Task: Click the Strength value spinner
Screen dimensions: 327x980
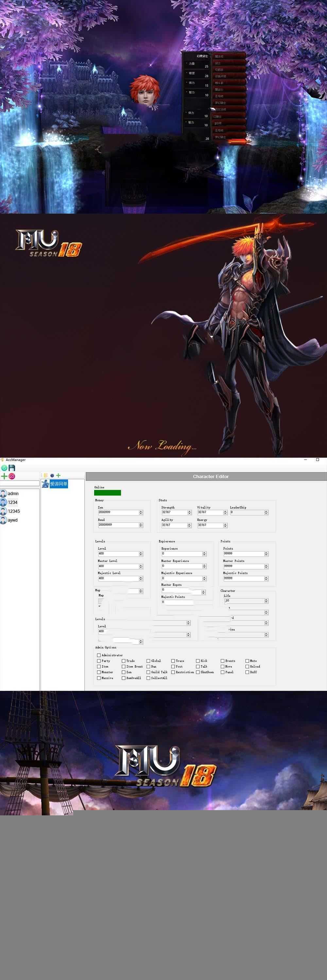Action: [x=189, y=513]
